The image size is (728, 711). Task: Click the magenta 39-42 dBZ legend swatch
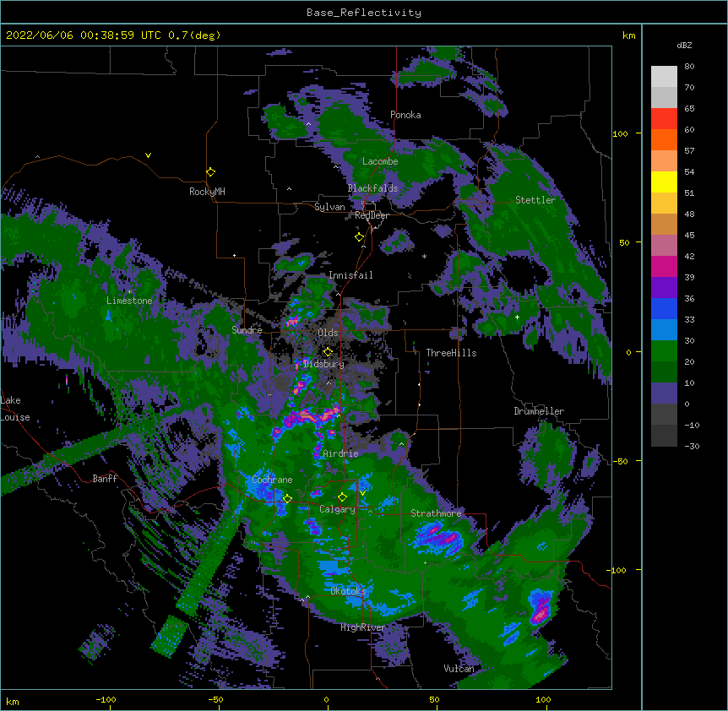coord(664,266)
